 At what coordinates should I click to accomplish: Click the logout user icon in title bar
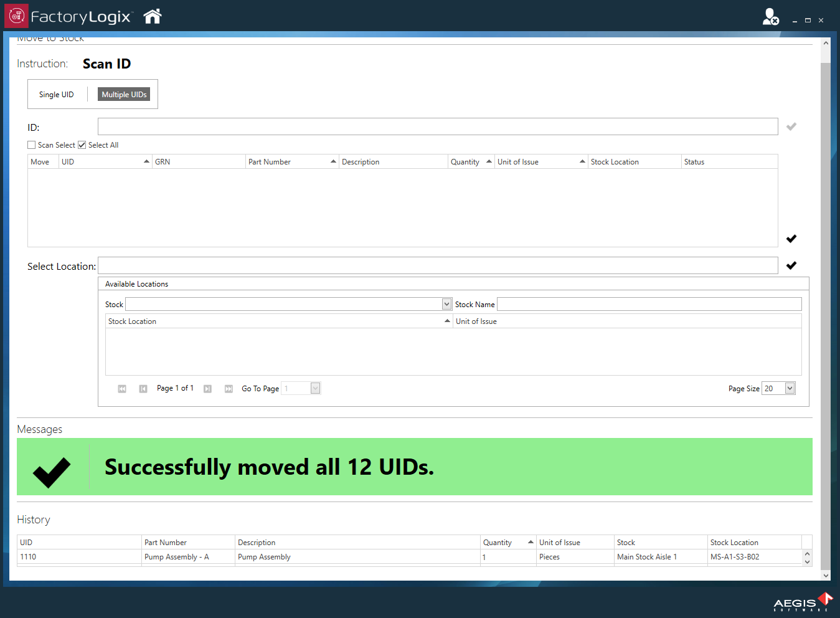(x=770, y=17)
